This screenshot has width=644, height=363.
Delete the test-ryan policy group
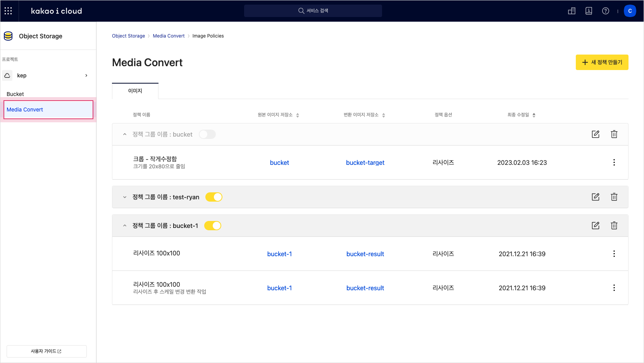pyautogui.click(x=614, y=197)
